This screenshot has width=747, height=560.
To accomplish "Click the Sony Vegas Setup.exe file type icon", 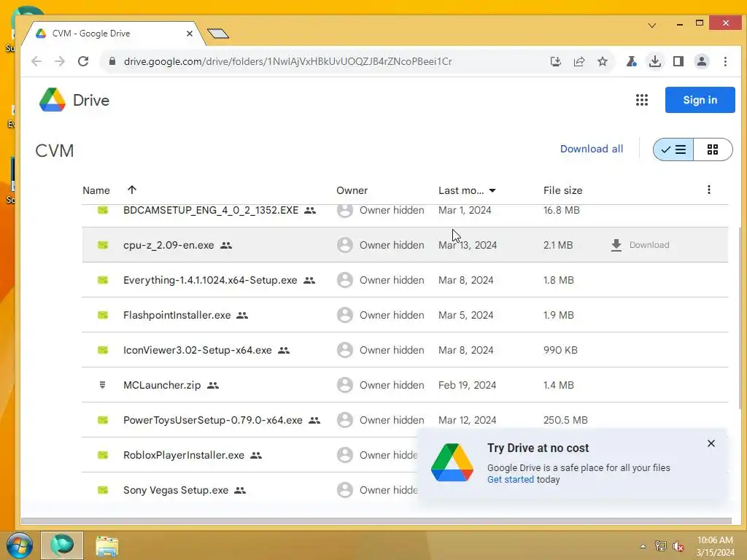I will (102, 490).
